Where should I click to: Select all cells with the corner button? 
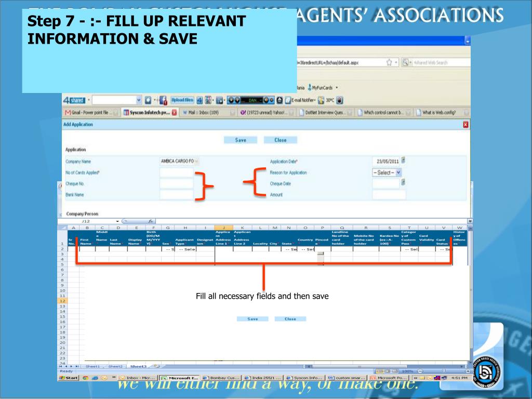[62, 228]
